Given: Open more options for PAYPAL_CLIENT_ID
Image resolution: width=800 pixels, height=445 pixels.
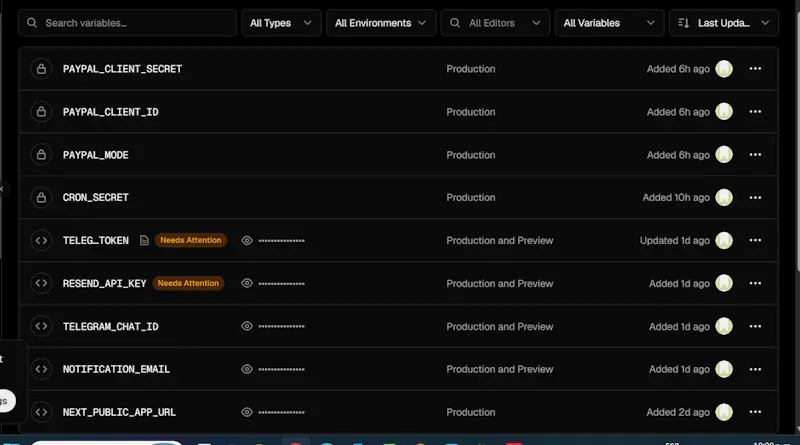Looking at the screenshot, I should point(755,112).
